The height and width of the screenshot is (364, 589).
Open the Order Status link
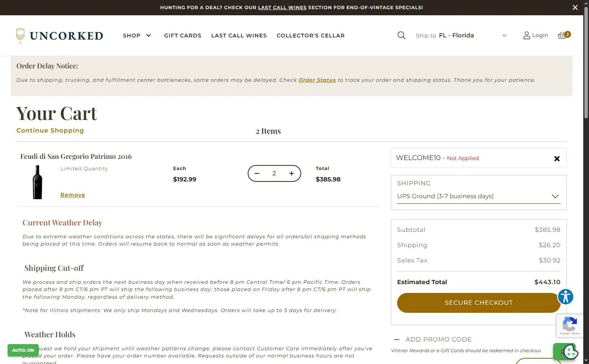pyautogui.click(x=317, y=80)
